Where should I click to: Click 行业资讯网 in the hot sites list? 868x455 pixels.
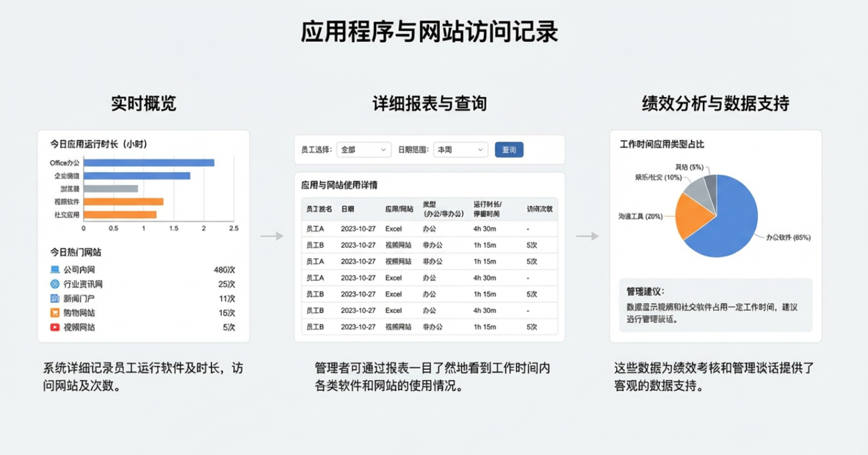point(83,284)
